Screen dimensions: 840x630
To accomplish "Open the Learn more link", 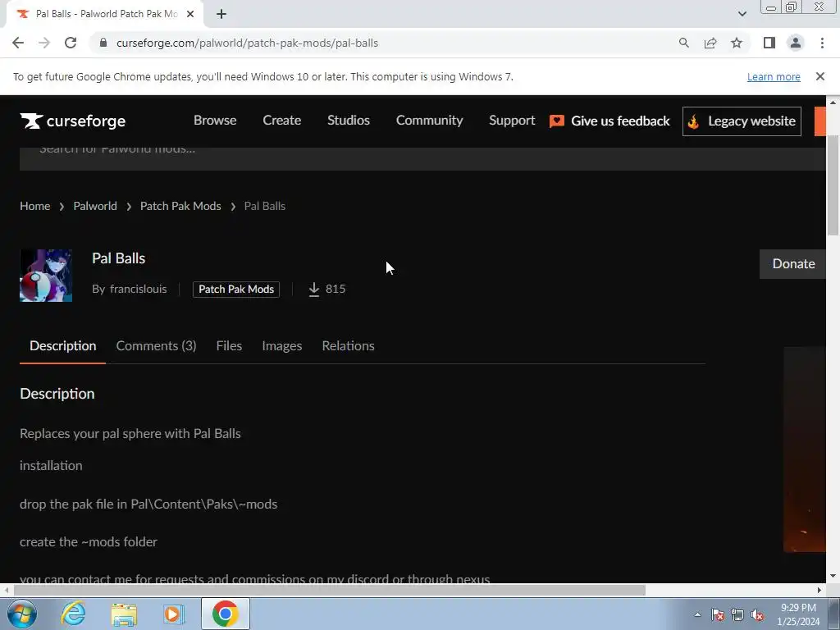I will tap(774, 76).
